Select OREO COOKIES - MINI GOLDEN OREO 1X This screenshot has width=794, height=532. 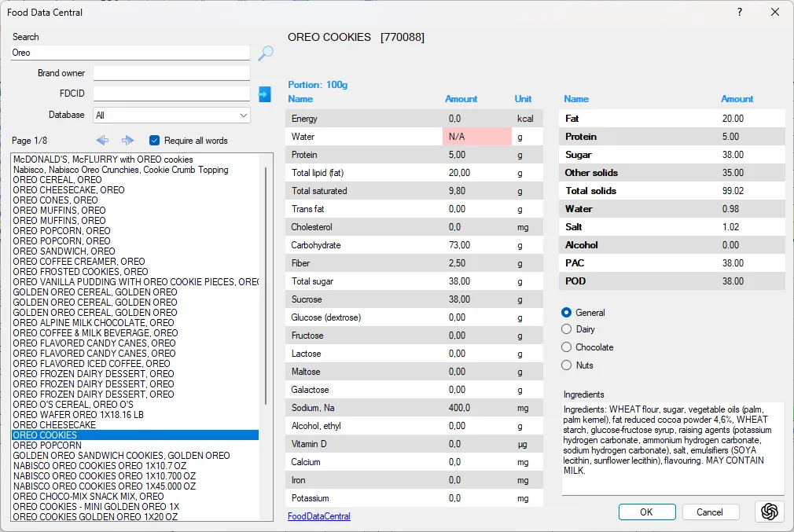coord(96,506)
